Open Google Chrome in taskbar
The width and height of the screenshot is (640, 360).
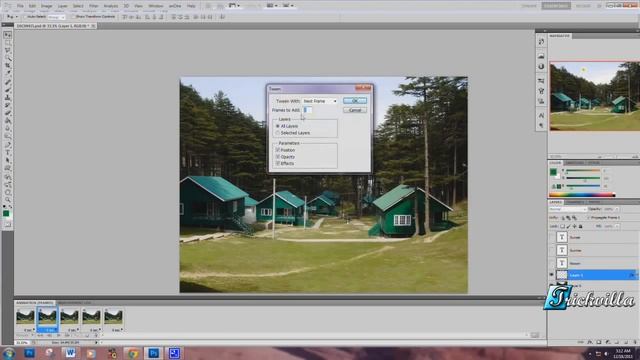point(133,353)
